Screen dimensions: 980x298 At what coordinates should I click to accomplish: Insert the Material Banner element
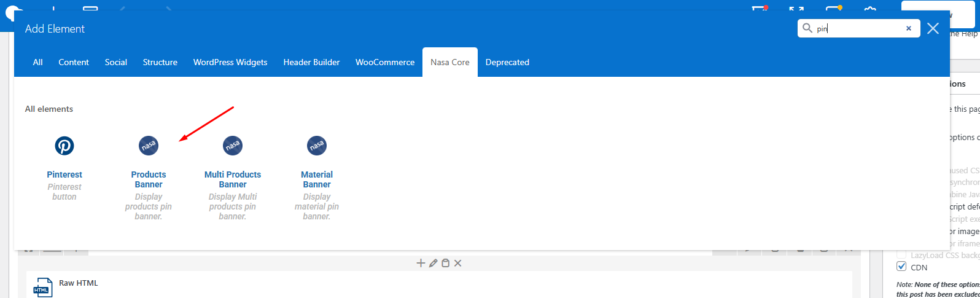click(x=317, y=146)
